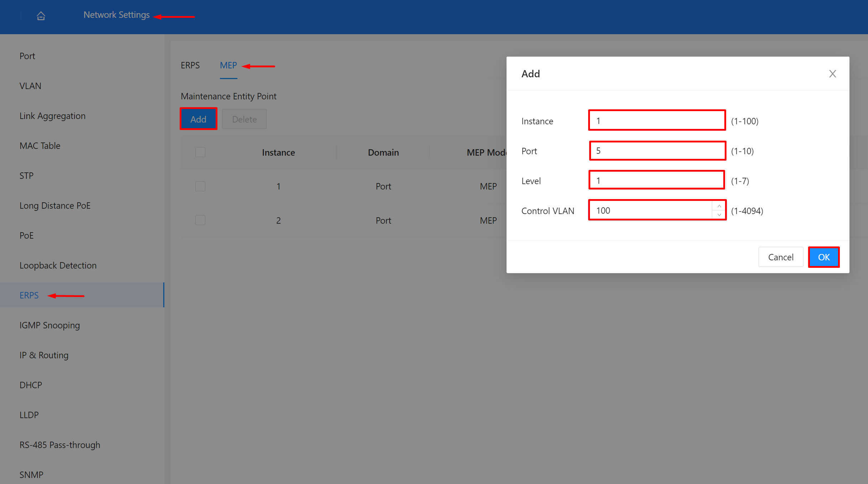
Task: Navigate to the VLAN settings page
Action: click(30, 86)
